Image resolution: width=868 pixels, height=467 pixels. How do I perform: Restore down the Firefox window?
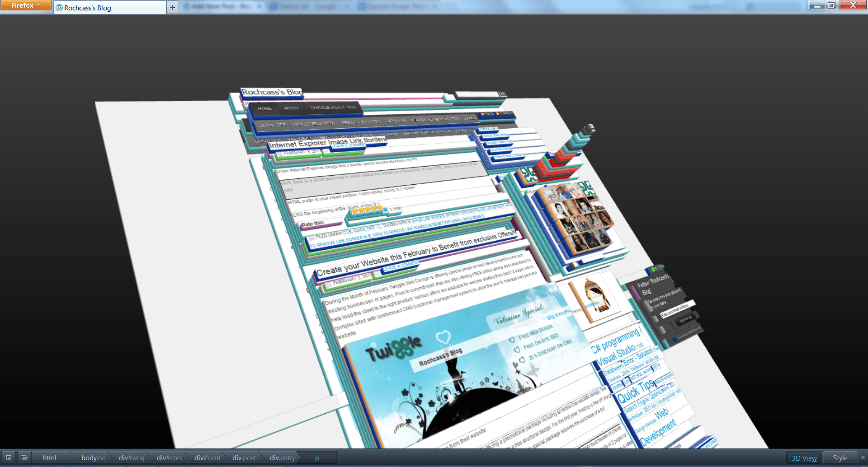click(x=832, y=5)
